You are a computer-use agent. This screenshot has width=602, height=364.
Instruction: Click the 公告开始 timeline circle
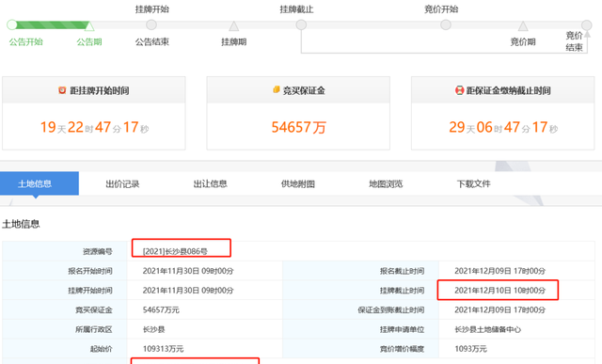click(x=12, y=25)
